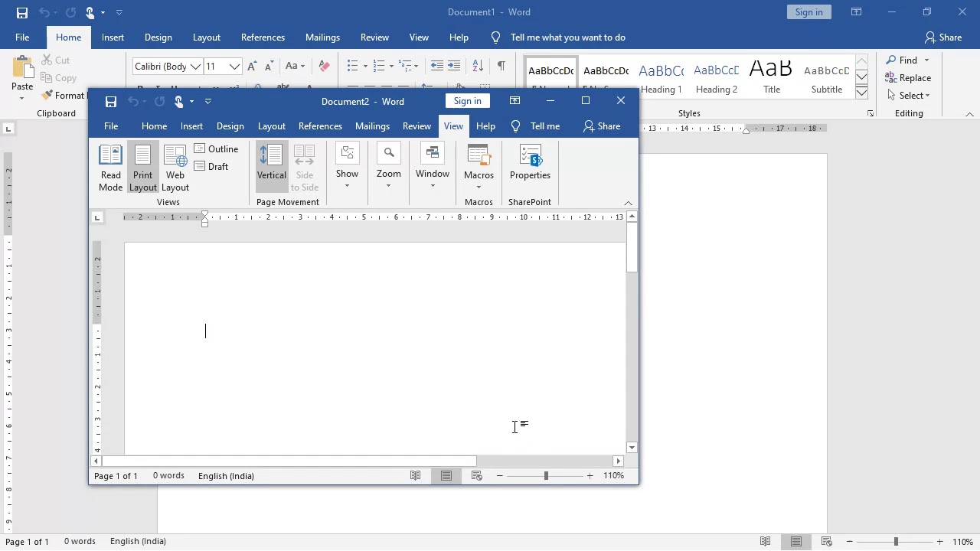Open the Zoom dropdown in Document2 ribbon
This screenshot has height=551, width=980.
(389, 168)
